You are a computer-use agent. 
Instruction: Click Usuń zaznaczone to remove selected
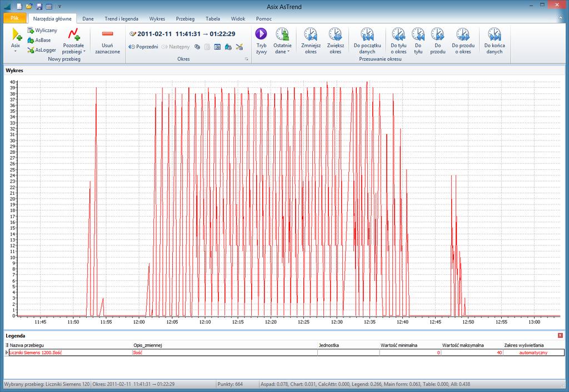pos(107,41)
